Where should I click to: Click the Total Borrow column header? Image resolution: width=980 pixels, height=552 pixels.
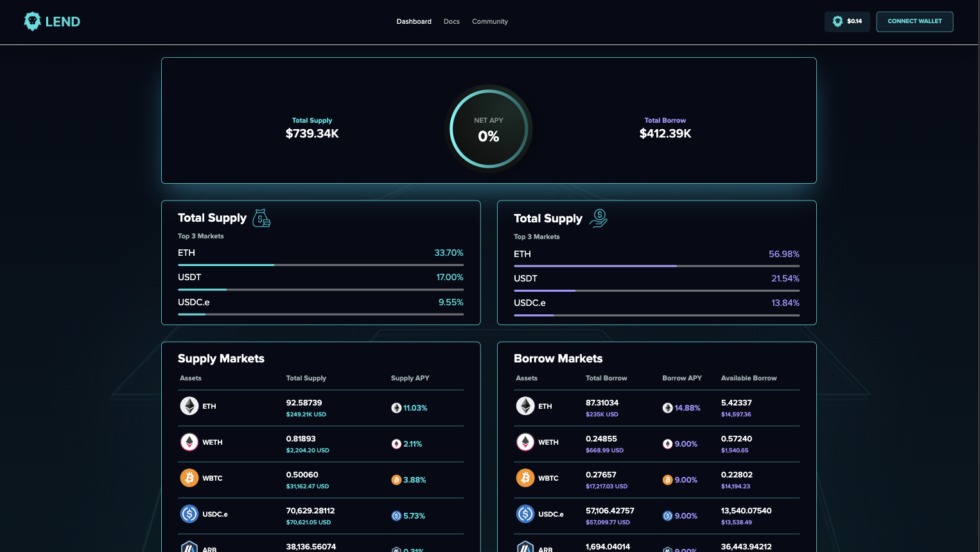[x=606, y=378]
